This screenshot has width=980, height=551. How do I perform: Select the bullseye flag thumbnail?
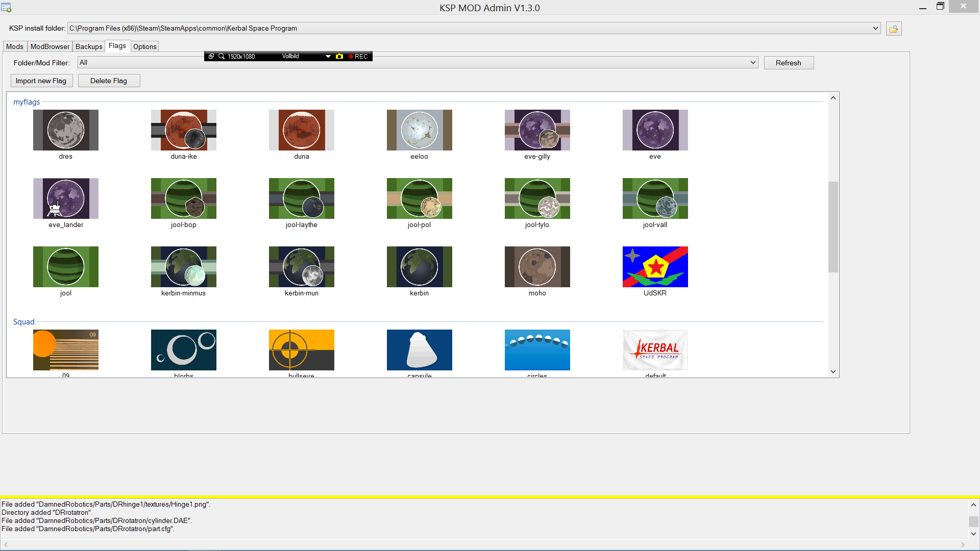[301, 350]
